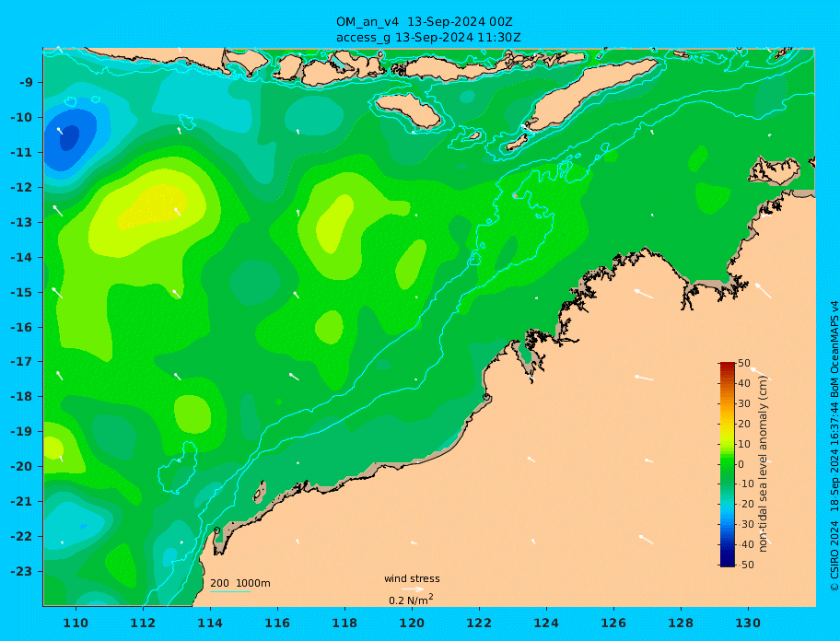
Task: Click the wind arrow inside the blue eddy
Action: pyautogui.click(x=61, y=132)
